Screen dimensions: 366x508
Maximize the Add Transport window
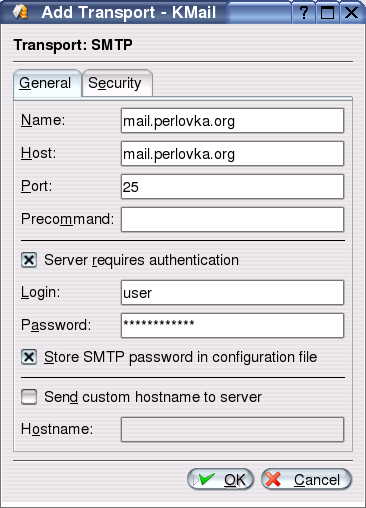point(327,13)
